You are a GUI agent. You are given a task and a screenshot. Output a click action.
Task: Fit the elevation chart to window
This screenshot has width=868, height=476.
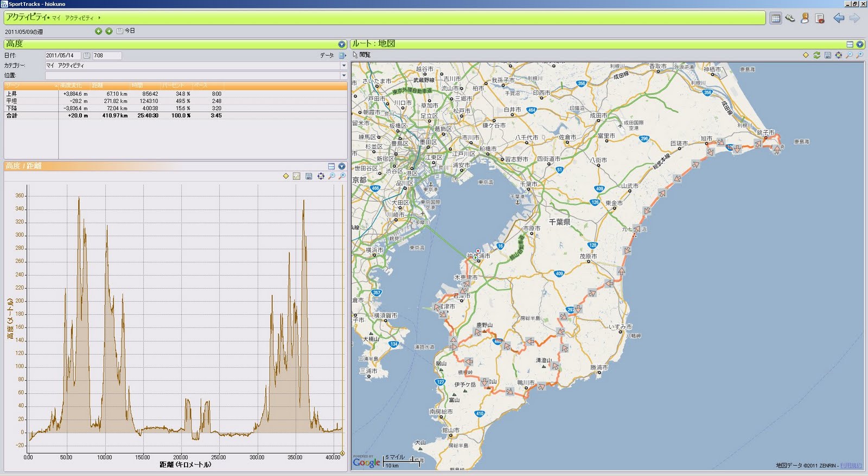point(321,176)
